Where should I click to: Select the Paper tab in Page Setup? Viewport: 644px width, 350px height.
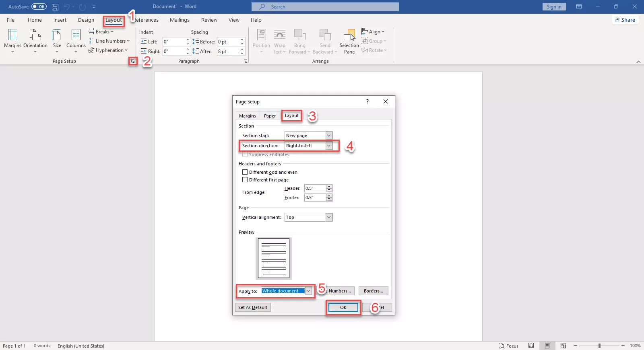(270, 116)
